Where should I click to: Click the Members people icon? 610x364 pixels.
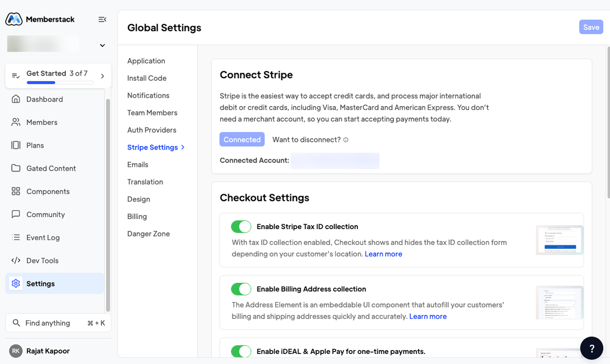(16, 122)
